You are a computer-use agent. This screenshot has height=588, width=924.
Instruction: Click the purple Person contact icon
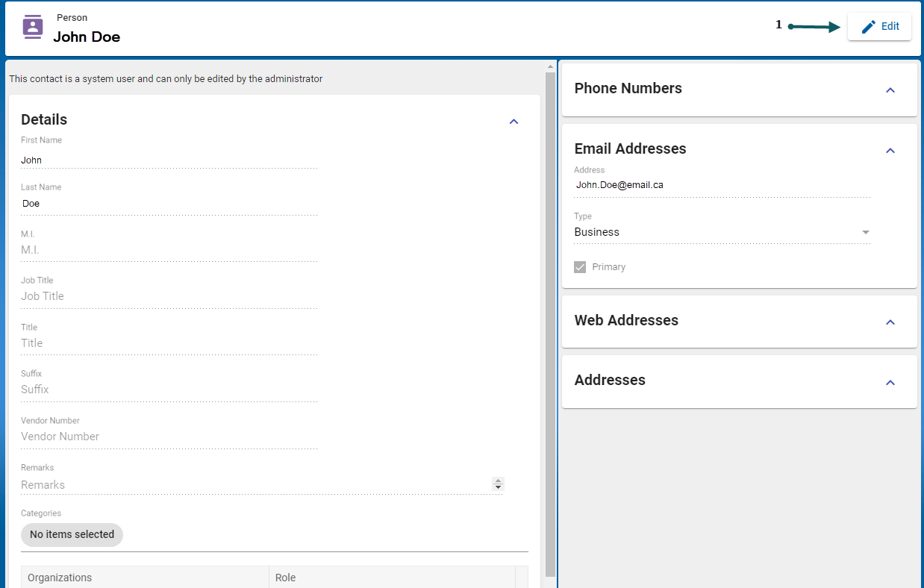33,27
